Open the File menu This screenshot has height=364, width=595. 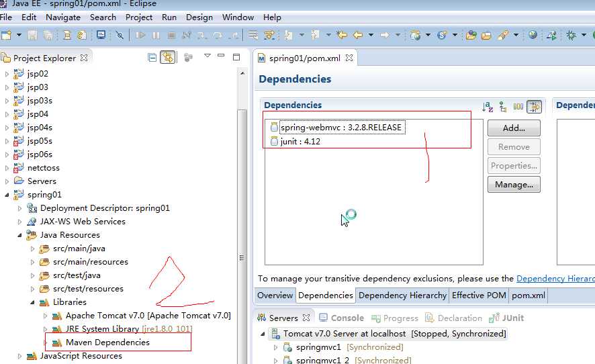click(x=6, y=17)
